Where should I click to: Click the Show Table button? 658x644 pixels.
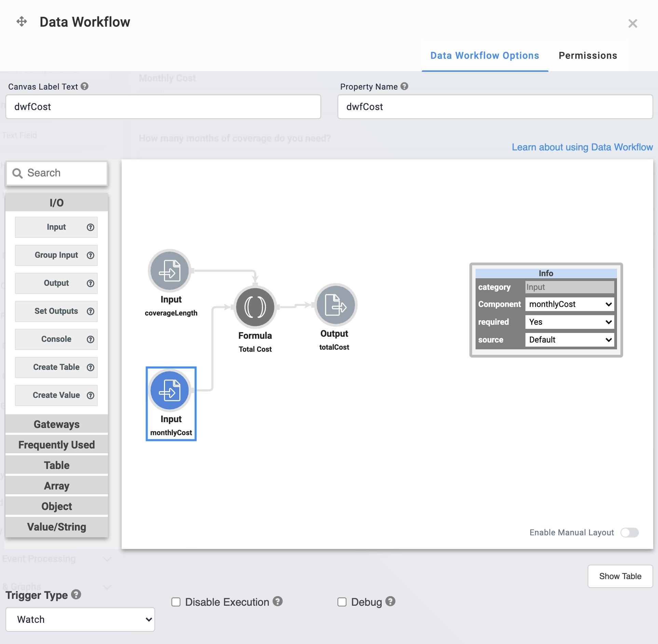click(x=620, y=576)
